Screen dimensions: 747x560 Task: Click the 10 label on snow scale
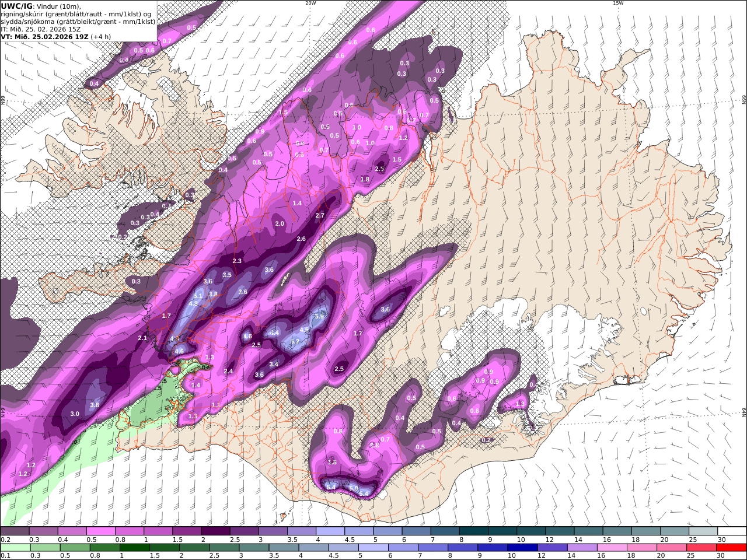521,540
